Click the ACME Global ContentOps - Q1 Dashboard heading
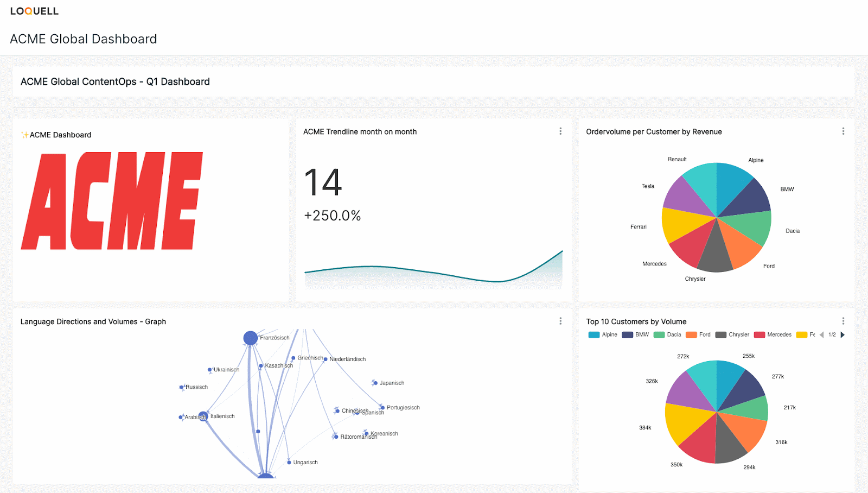Image resolution: width=868 pixels, height=493 pixels. pos(115,81)
